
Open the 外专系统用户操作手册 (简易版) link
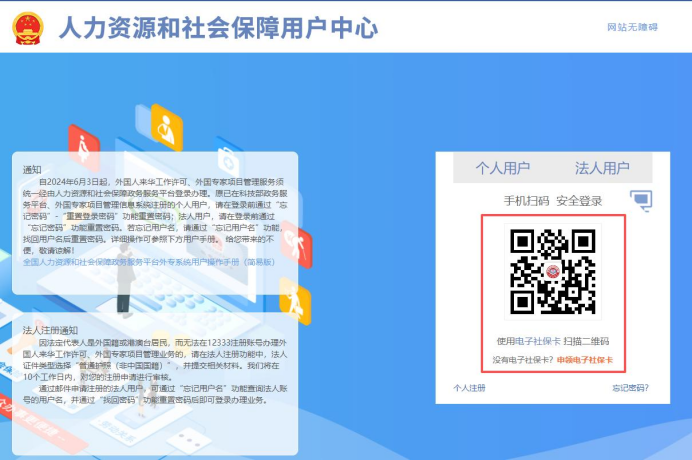coord(149,262)
